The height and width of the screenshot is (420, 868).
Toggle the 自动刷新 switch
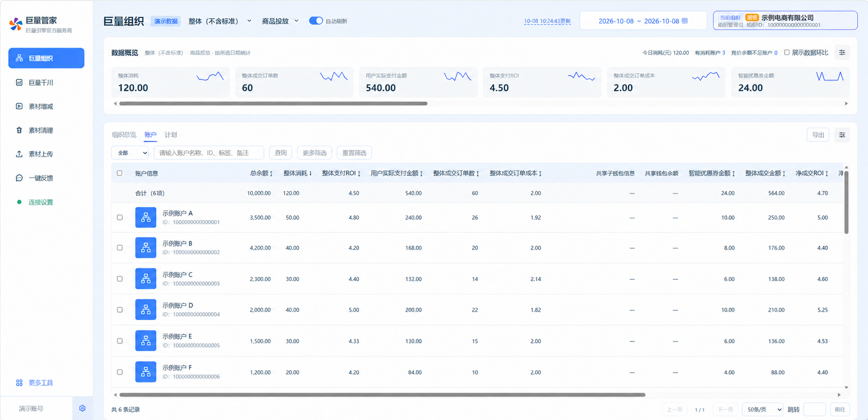tap(316, 21)
